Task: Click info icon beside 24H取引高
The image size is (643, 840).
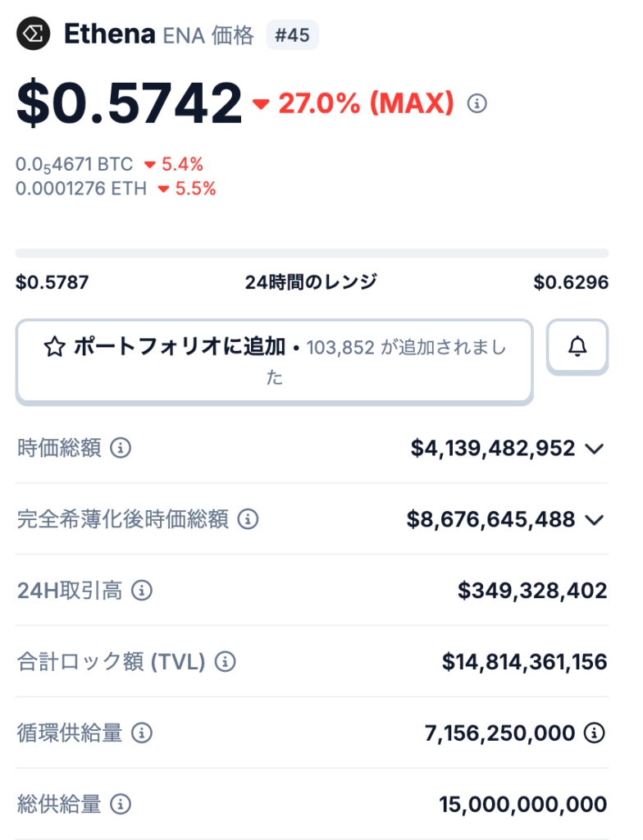Action: (x=142, y=591)
